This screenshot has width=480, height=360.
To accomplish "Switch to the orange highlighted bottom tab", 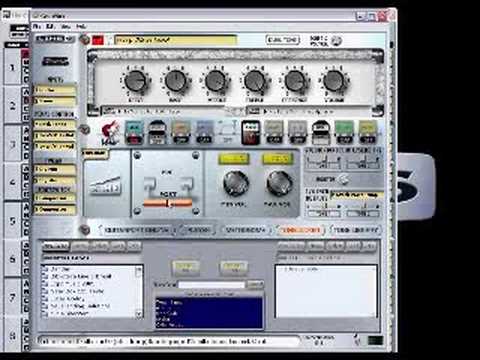I will 301,230.
